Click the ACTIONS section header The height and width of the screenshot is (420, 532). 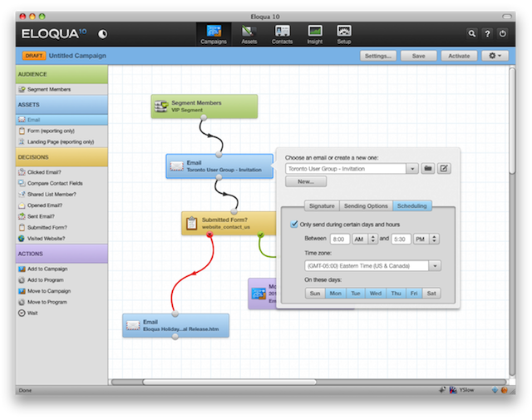coord(62,254)
